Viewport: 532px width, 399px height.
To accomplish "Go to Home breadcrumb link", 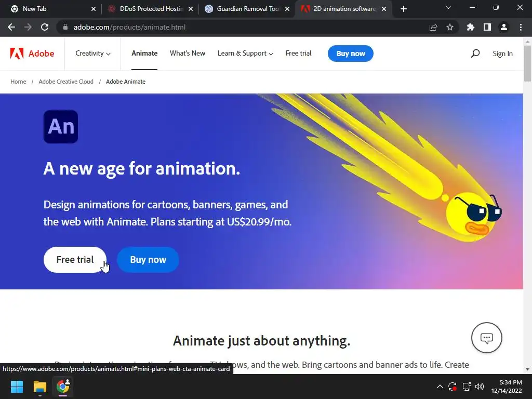I will pos(18,82).
